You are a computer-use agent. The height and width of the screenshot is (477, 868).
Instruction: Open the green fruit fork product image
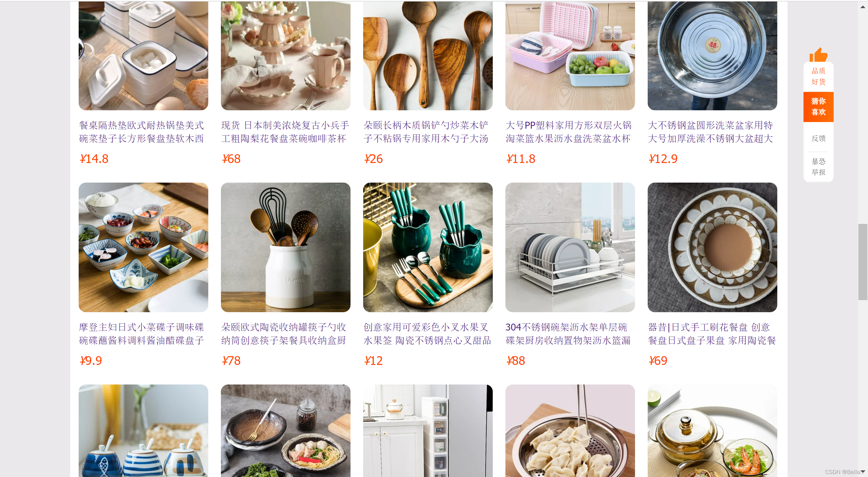pyautogui.click(x=428, y=247)
